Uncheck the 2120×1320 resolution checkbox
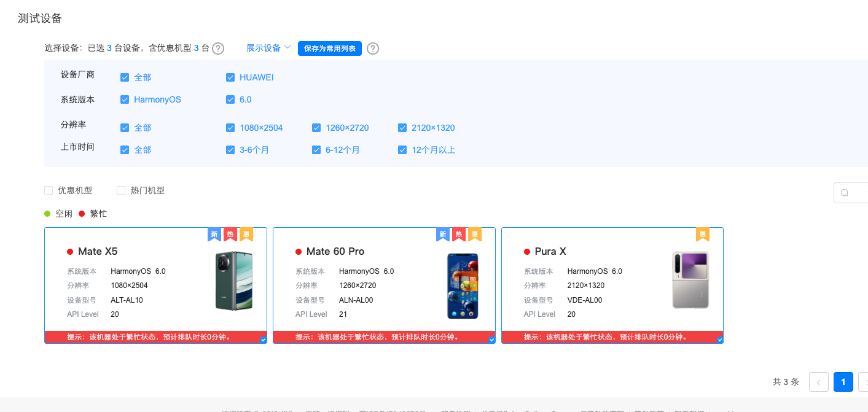Image resolution: width=868 pixels, height=412 pixels. coord(402,128)
